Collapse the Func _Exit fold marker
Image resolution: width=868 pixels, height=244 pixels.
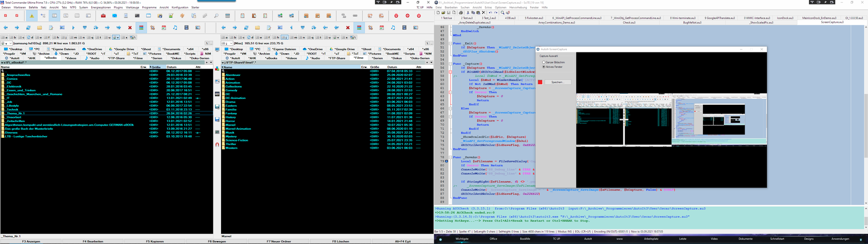[450, 43]
